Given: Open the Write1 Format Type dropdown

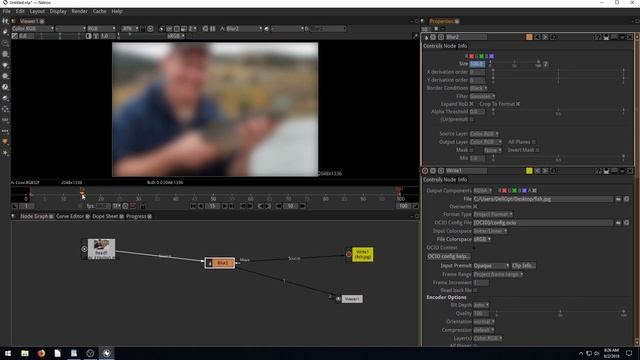Looking at the screenshot, I should click(x=493, y=214).
